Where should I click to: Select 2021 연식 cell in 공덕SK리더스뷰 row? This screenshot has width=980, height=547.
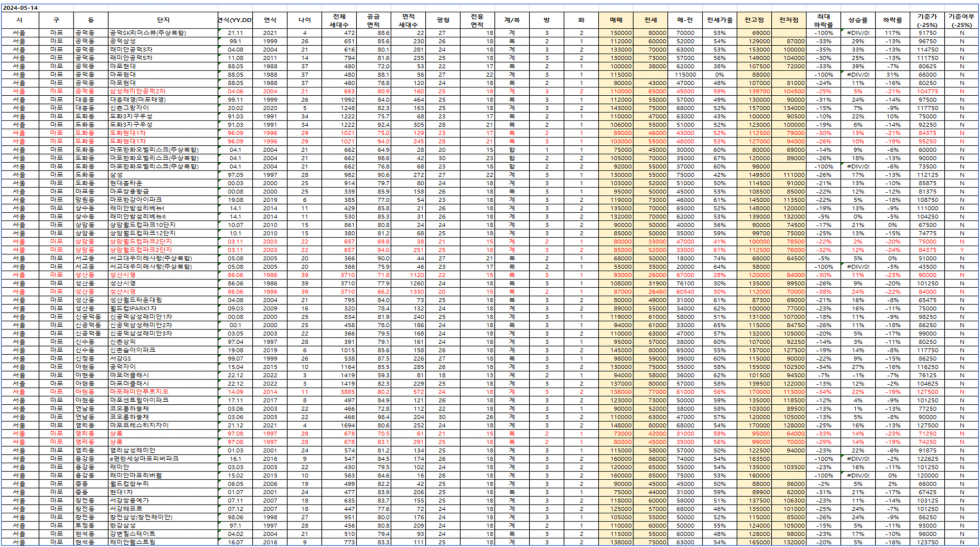point(270,33)
